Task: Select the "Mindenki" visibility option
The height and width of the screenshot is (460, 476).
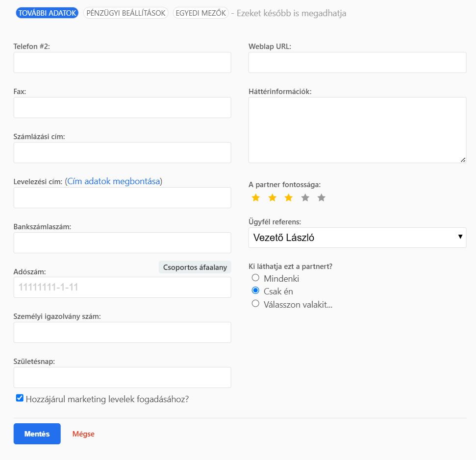Action: coord(255,277)
